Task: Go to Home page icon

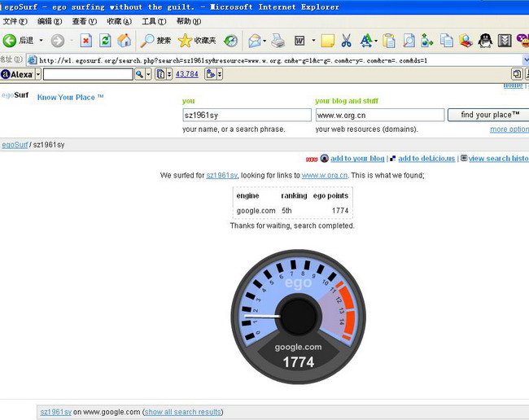Action: click(124, 41)
